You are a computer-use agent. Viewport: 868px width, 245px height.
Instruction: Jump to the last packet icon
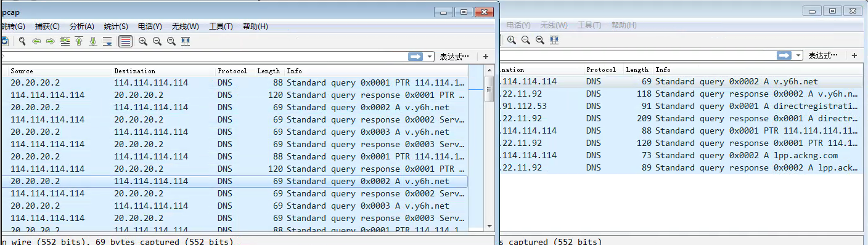coord(93,41)
